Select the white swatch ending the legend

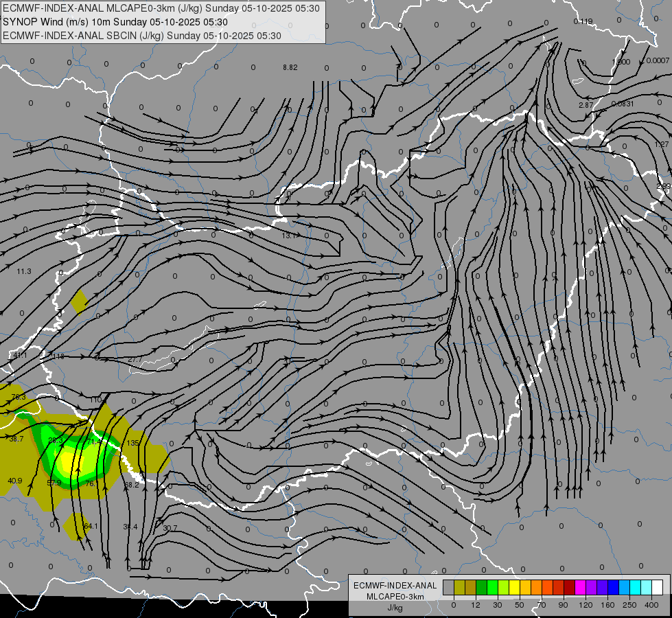(658, 587)
